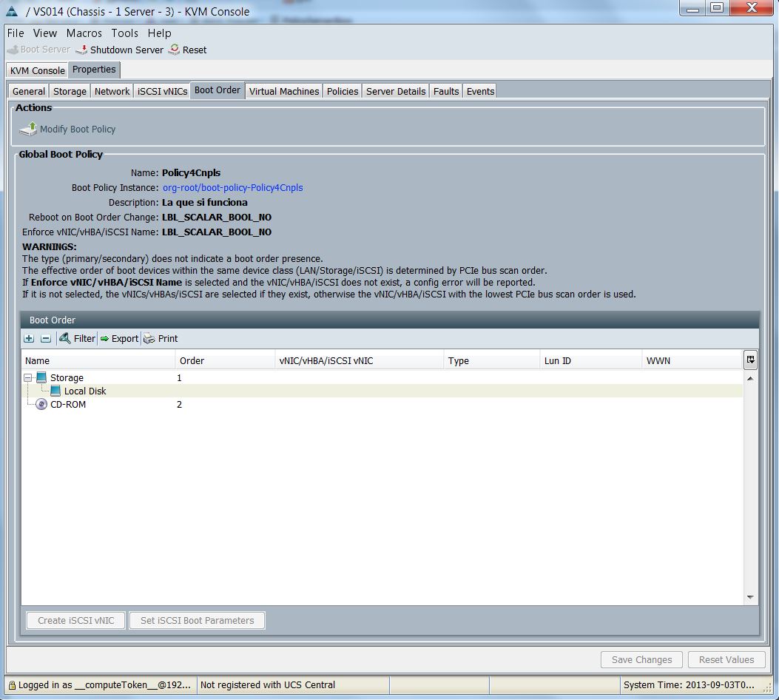
Task: Click the Modify Boot Policy icon
Action: (28, 129)
